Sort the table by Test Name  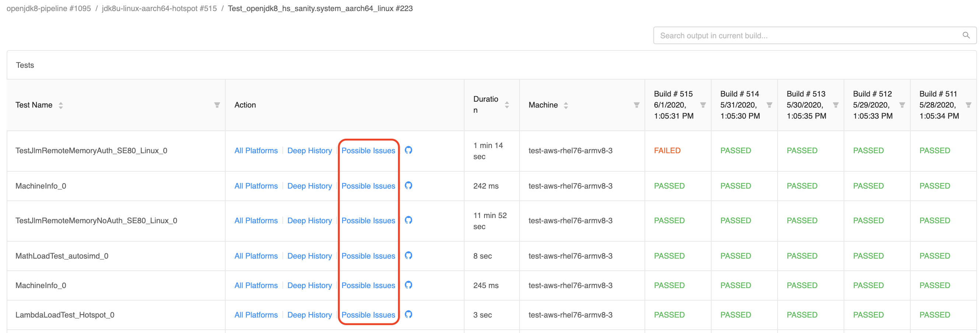point(61,105)
